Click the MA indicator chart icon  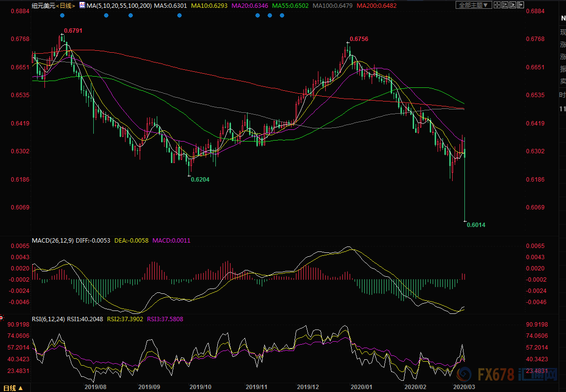tap(82, 5)
